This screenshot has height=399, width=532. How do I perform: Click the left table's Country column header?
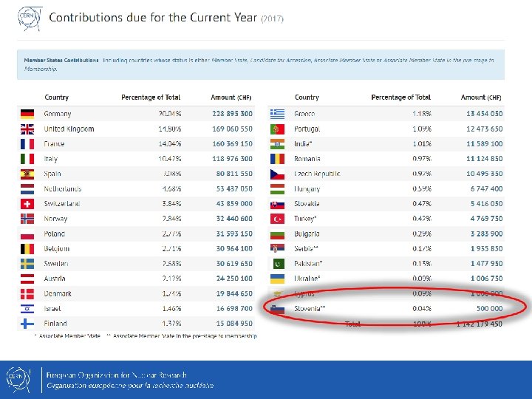[56, 98]
